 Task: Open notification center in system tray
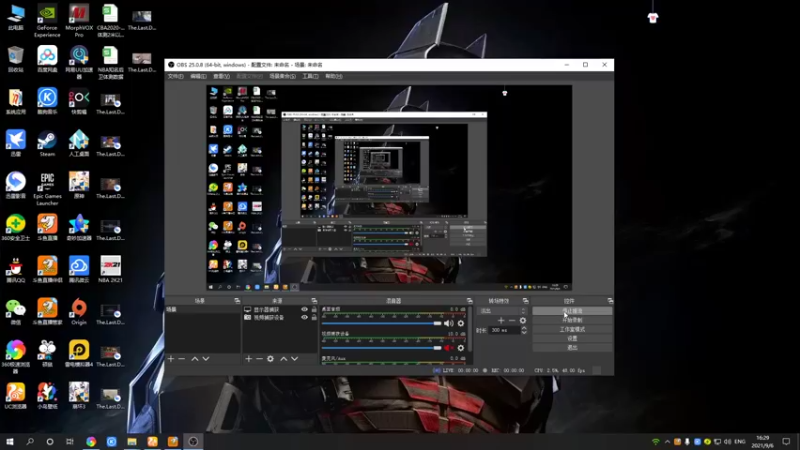click(786, 441)
